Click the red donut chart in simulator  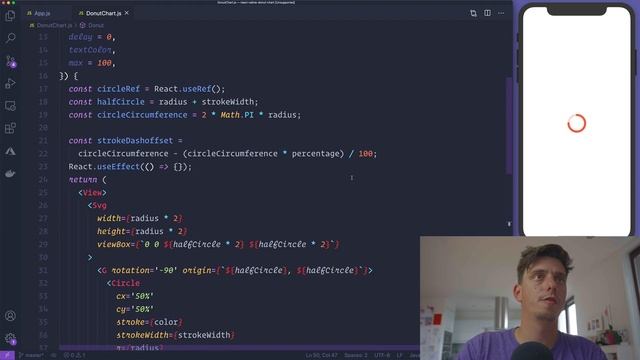[577, 123]
